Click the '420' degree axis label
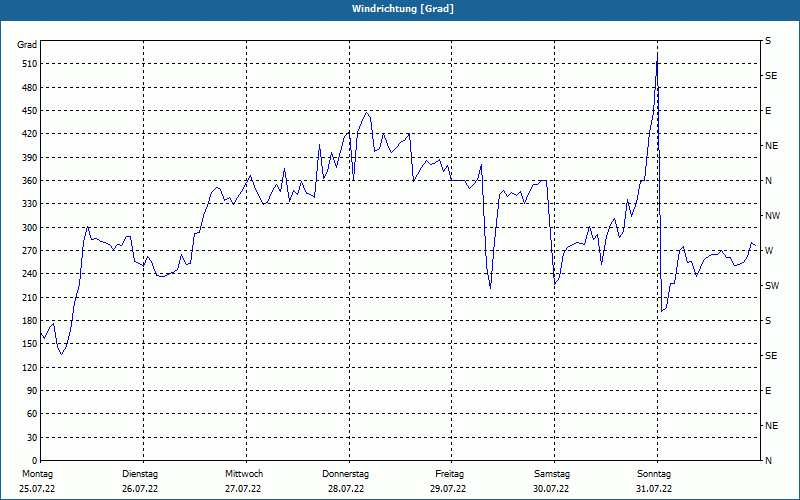The width and height of the screenshot is (800, 500). 29,134
